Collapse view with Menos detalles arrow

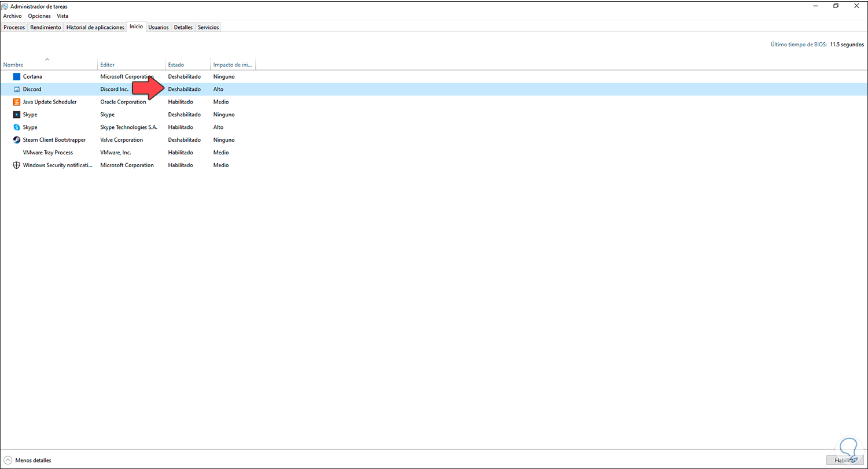point(8,460)
